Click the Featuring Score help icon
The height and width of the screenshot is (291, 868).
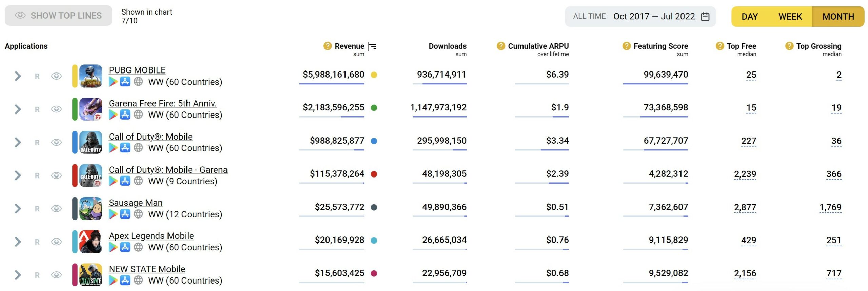(626, 46)
